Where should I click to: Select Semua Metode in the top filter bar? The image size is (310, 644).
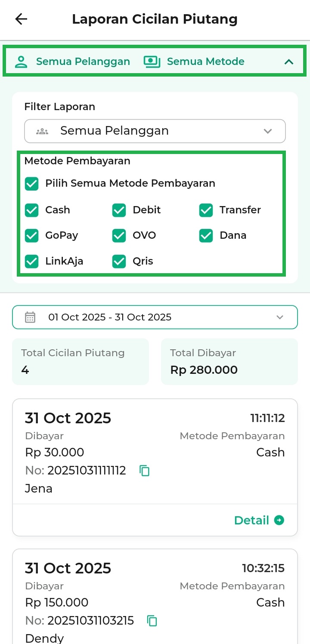point(205,62)
